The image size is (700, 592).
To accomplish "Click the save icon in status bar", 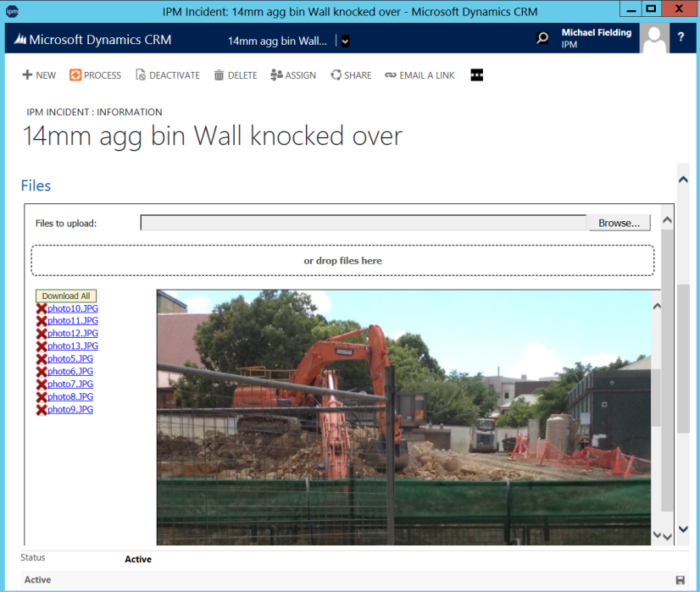I will [x=680, y=580].
